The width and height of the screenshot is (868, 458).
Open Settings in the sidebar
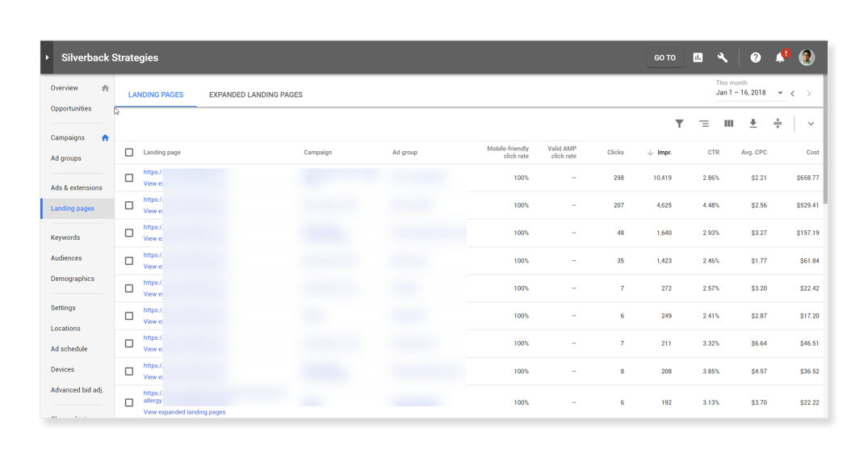pos(63,308)
